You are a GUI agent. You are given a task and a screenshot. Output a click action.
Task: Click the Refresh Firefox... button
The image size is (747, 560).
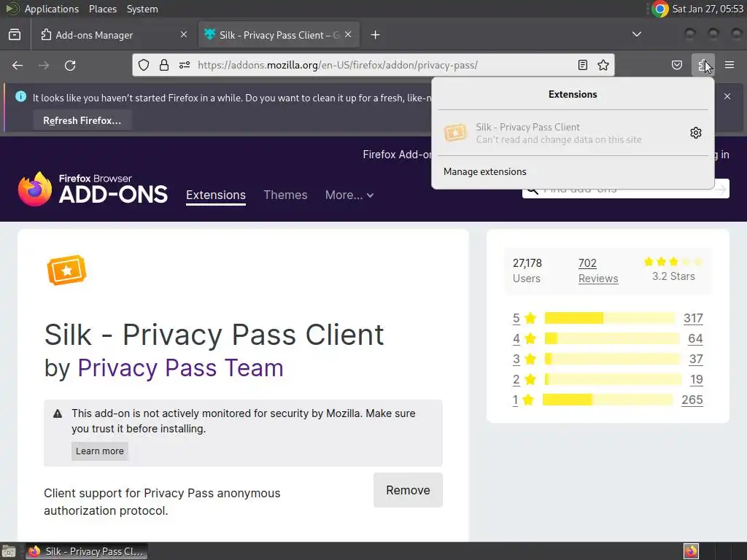82,120
